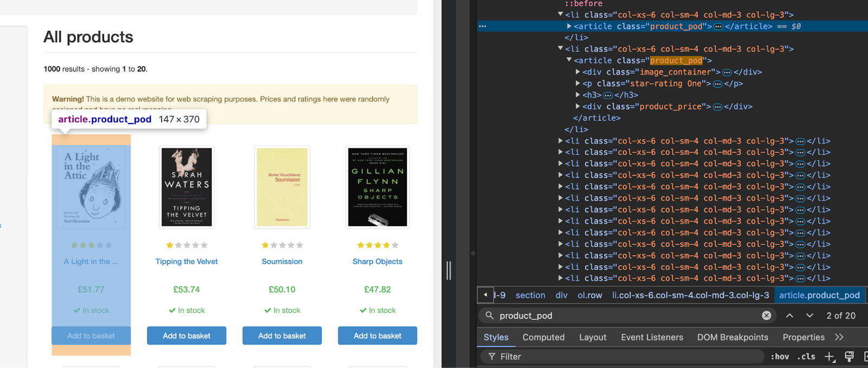Switch to the Computed tab
Viewport: 868px width, 368px height.
pos(543,337)
